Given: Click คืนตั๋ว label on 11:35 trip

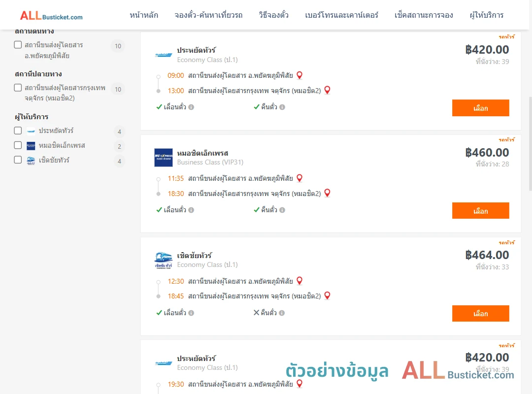Looking at the screenshot, I should click(x=269, y=210).
